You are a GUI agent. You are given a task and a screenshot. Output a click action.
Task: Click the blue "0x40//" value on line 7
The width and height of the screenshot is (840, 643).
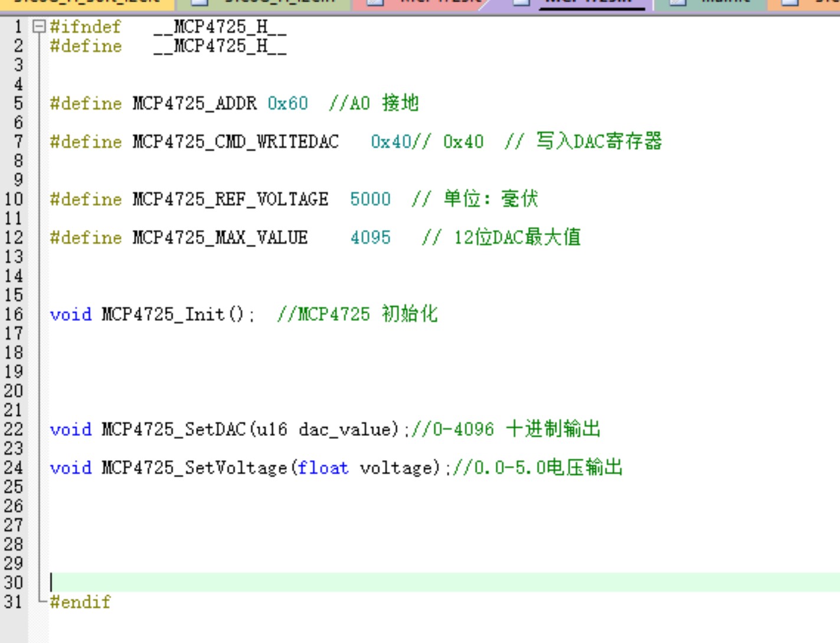coord(401,142)
